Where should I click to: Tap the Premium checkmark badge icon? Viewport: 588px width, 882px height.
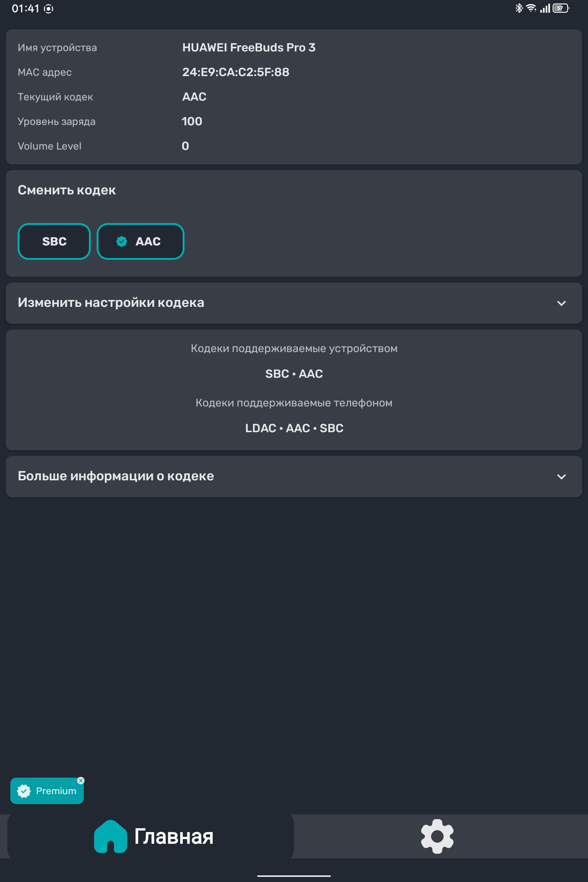click(24, 791)
